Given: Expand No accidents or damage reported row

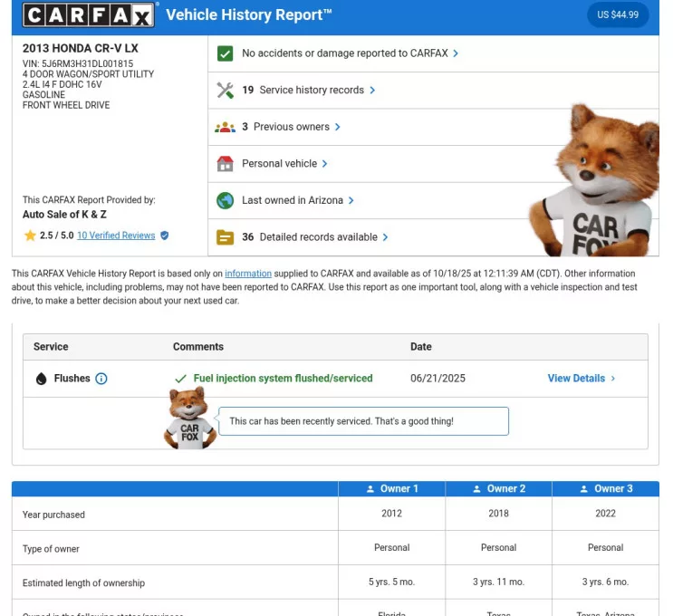Looking at the screenshot, I should pyautogui.click(x=350, y=53).
